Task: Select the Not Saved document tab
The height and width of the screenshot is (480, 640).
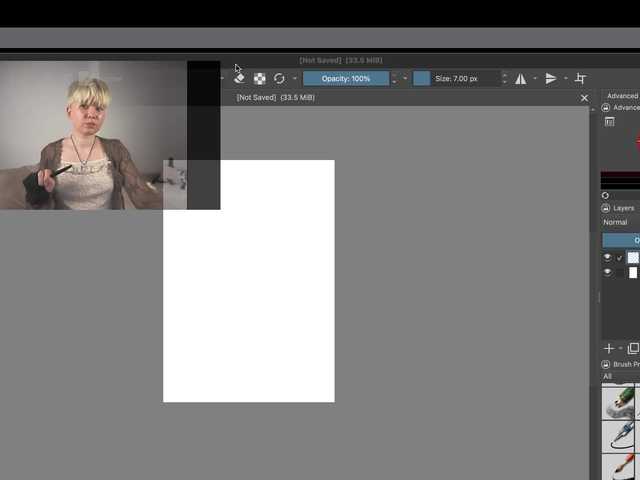Action: tap(276, 98)
